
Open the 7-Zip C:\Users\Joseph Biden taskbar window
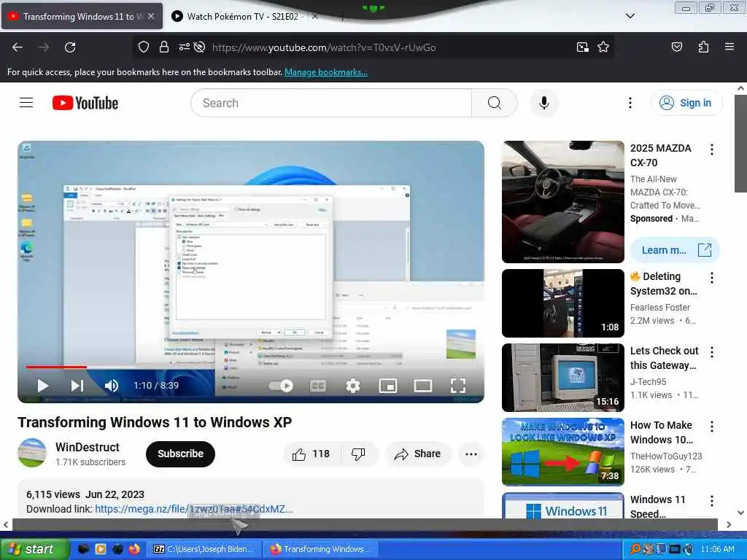[204, 549]
